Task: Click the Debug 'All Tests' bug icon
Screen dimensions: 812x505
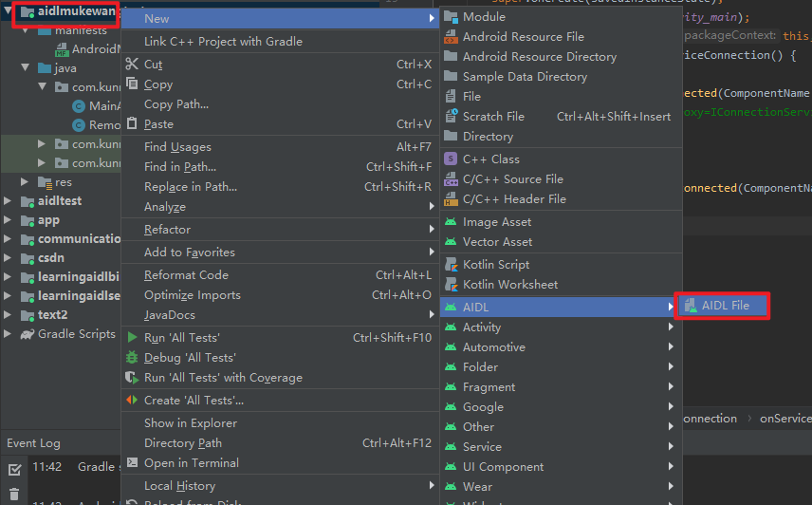Action: [132, 357]
